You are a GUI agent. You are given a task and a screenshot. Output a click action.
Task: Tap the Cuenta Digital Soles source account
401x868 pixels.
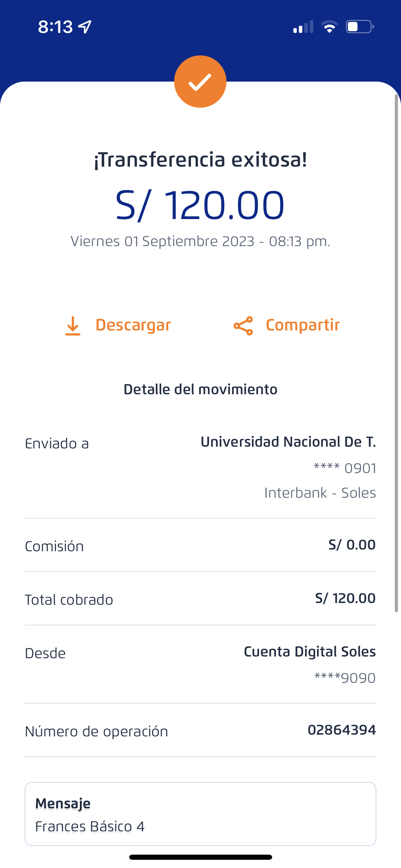pyautogui.click(x=309, y=652)
